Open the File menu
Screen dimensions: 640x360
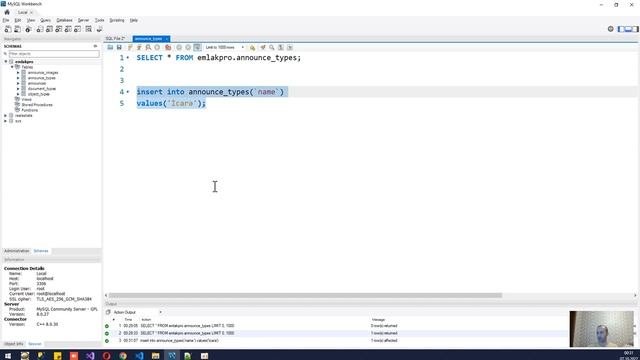(6, 20)
